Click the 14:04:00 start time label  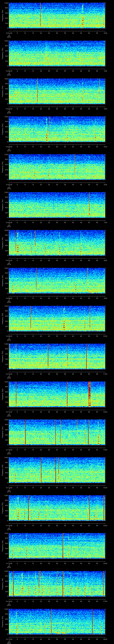9,147
